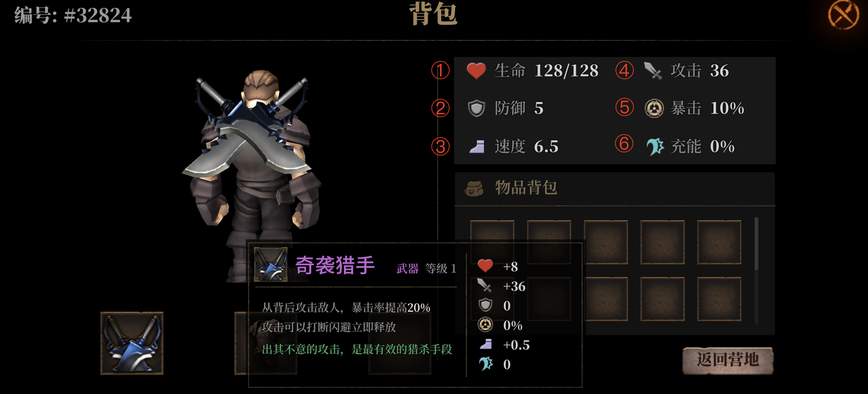Click the shield icon beside 防御
The width and height of the screenshot is (868, 394).
(476, 108)
